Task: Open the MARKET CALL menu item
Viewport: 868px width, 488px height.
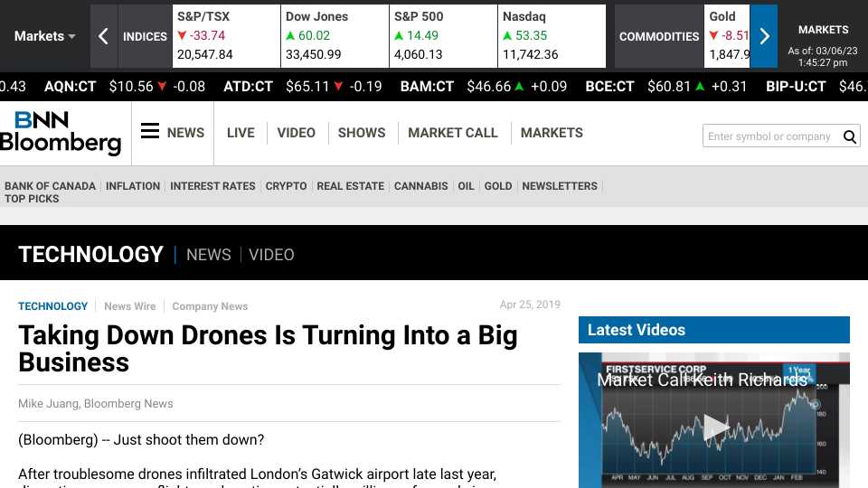Action: click(453, 133)
